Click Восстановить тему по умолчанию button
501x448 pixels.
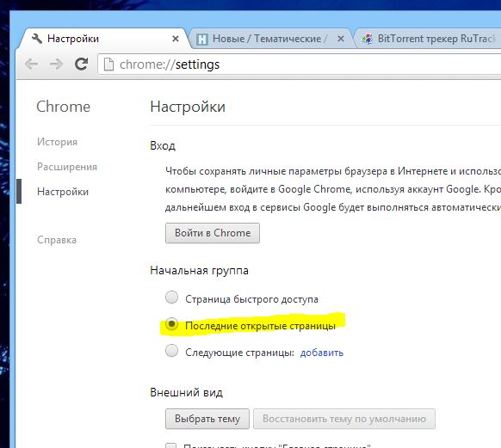click(344, 419)
